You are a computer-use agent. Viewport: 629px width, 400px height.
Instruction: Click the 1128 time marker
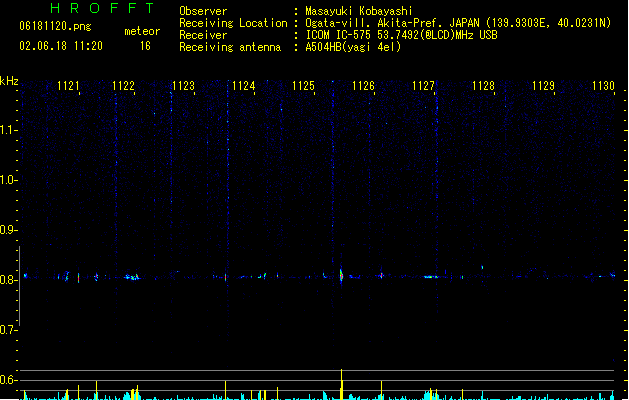tap(483, 86)
